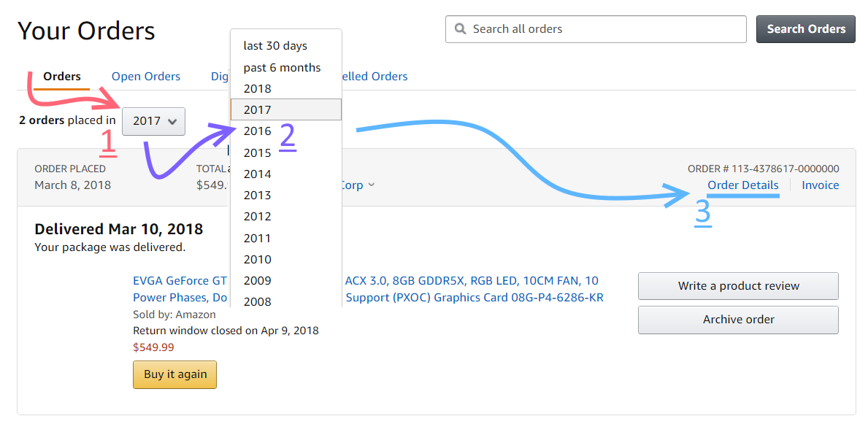Select 2018 in the dropdown list
This screenshot has height=424, width=868.
tap(258, 88)
